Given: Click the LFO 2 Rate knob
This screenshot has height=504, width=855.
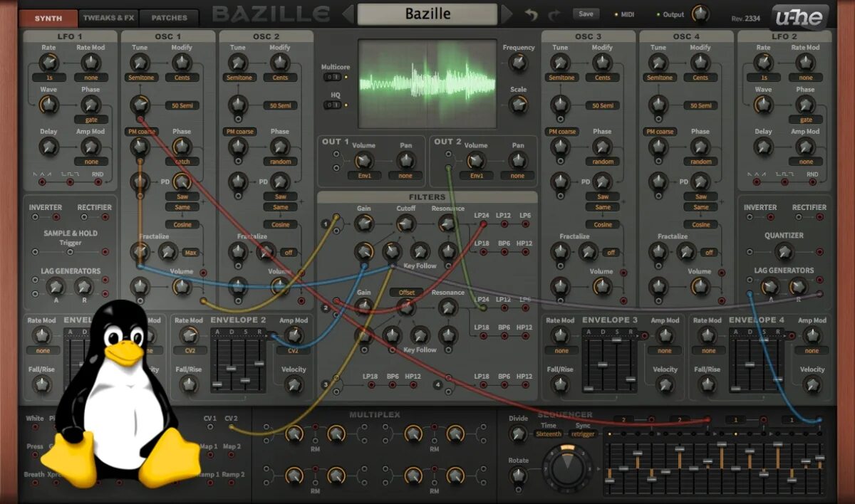Looking at the screenshot, I should click(763, 63).
